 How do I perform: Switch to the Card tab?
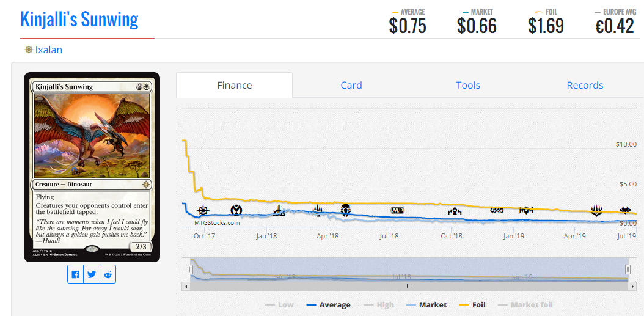[x=351, y=86]
